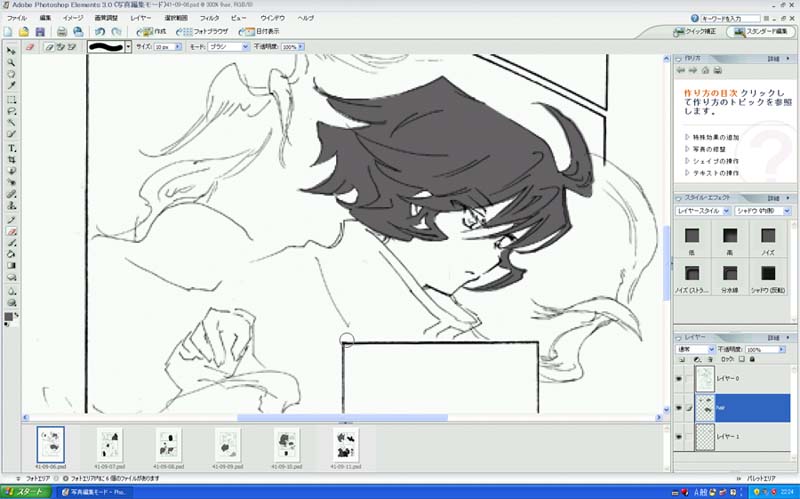Image resolution: width=800 pixels, height=499 pixels.
Task: Select the Rectangular Marquee tool
Action: (x=11, y=99)
